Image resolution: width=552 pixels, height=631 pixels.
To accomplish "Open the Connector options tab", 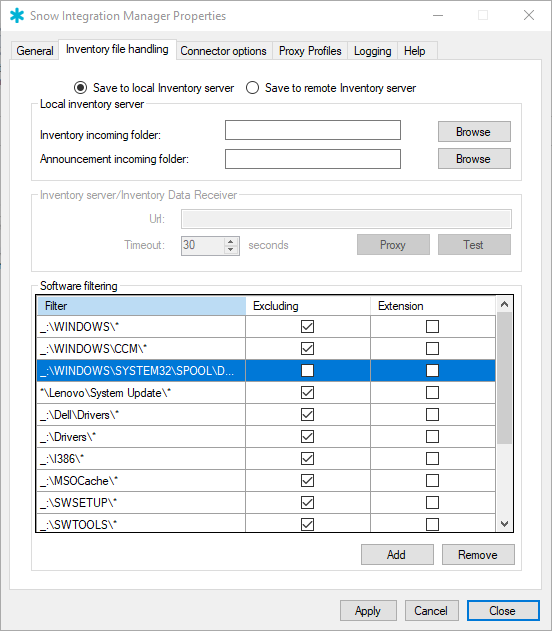I will [x=223, y=51].
